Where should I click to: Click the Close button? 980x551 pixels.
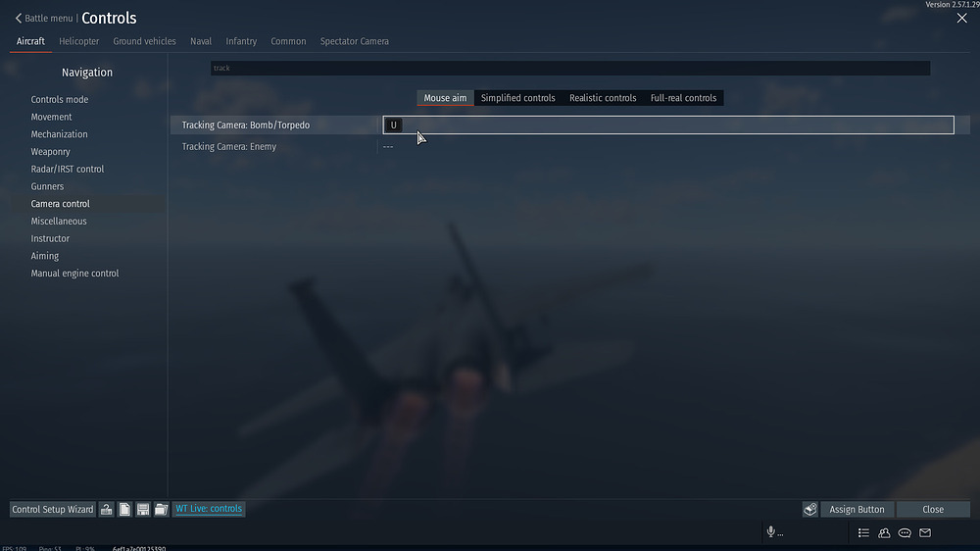[933, 509]
